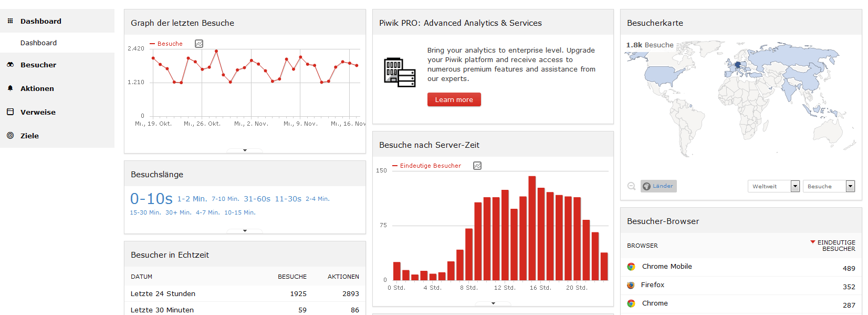868x315 pixels.
Task: Click the 0-10s tag in Besuchslänge
Action: coord(151,198)
